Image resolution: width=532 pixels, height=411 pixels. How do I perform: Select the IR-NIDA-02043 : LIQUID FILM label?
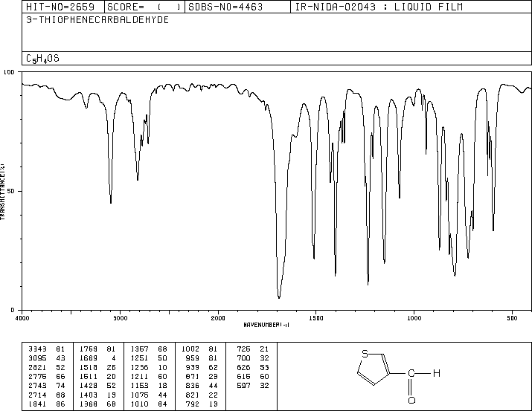pos(379,7)
